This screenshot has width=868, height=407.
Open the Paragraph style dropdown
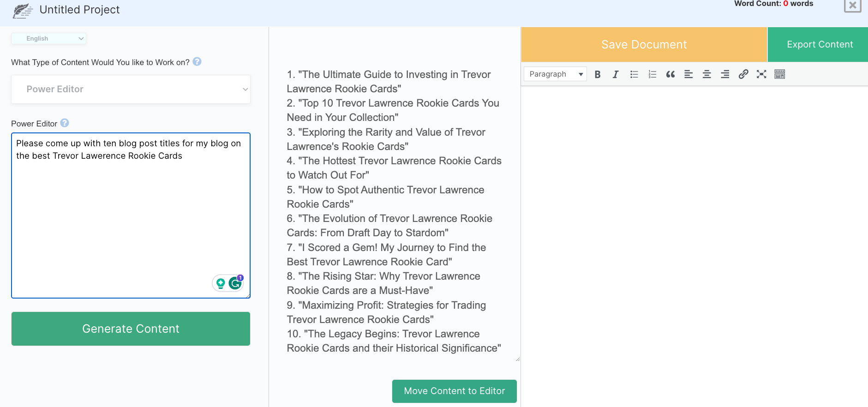[556, 74]
